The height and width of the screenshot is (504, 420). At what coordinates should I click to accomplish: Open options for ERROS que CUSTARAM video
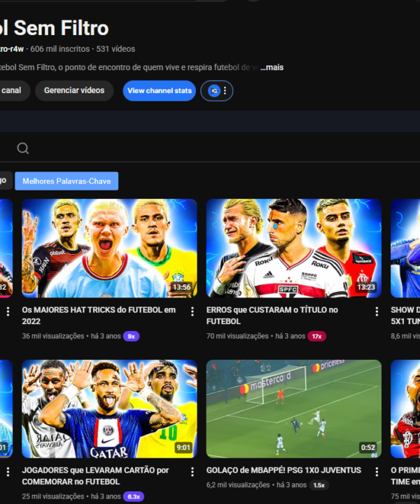377,311
